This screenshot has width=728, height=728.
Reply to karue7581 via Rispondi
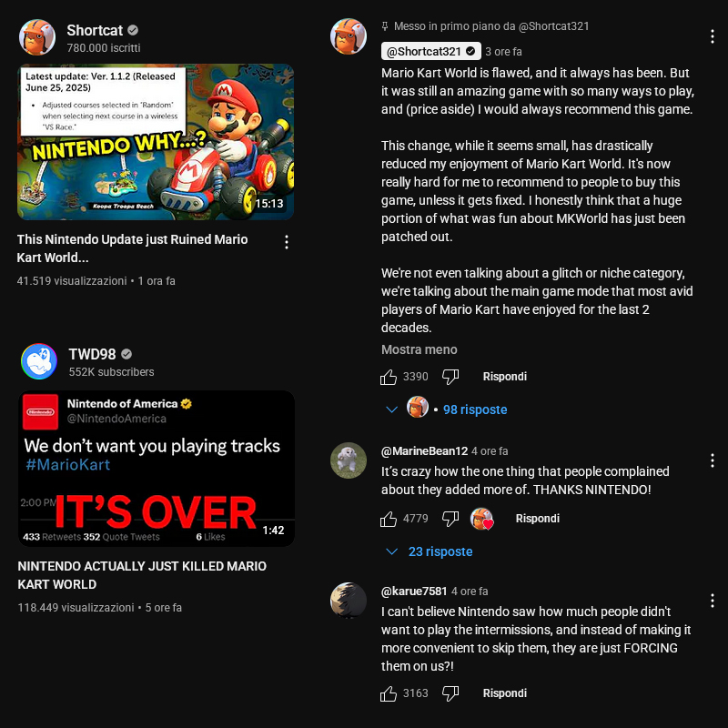(x=505, y=693)
